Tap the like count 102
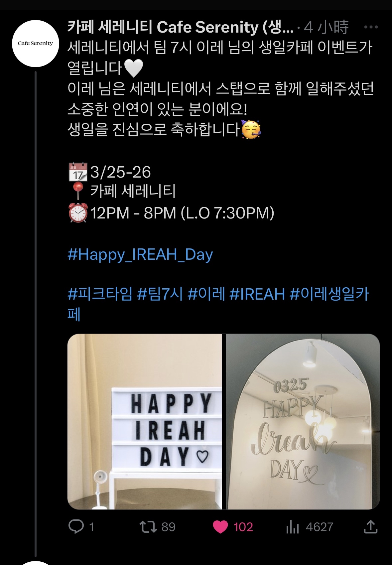Screen dimensions: 392x565 [243, 527]
